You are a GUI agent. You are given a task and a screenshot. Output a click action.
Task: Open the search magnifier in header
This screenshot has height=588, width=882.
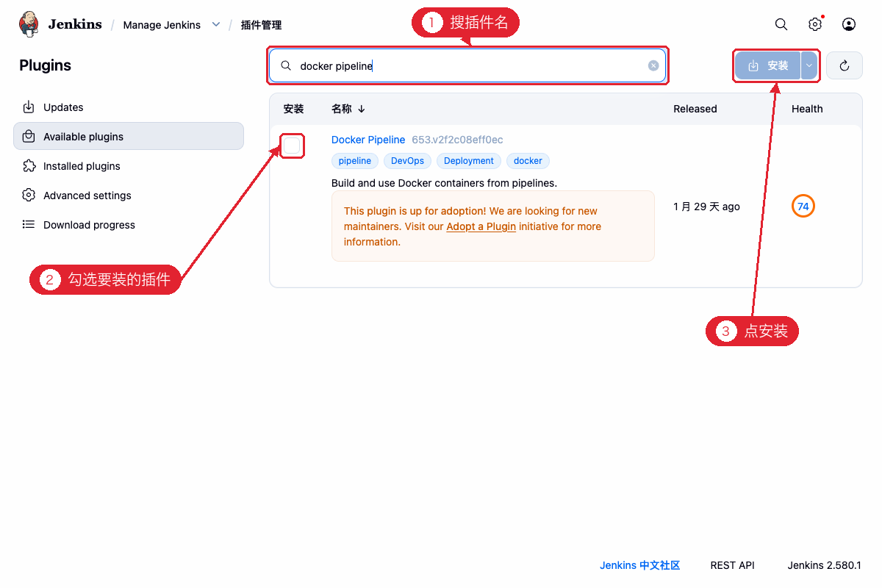click(x=781, y=24)
